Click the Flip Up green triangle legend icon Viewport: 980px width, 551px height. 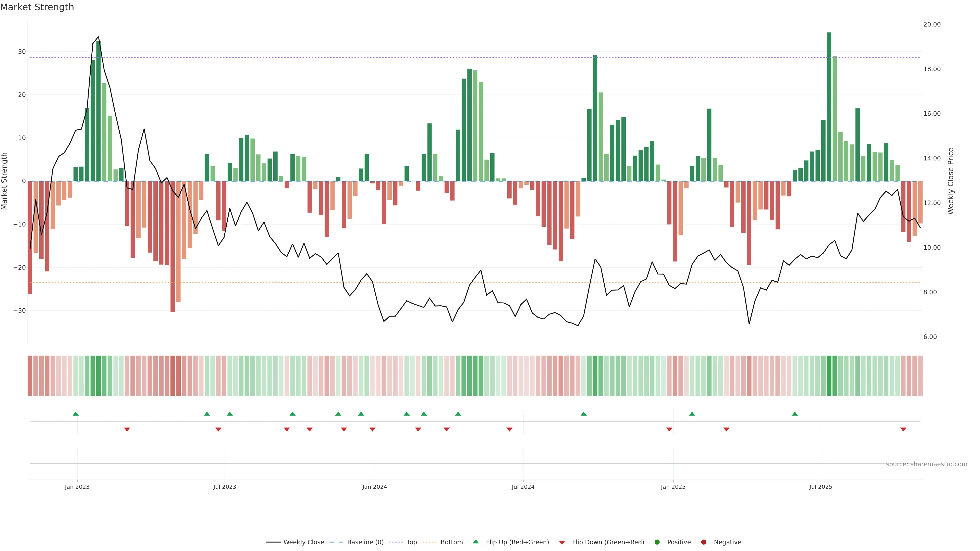point(475,542)
